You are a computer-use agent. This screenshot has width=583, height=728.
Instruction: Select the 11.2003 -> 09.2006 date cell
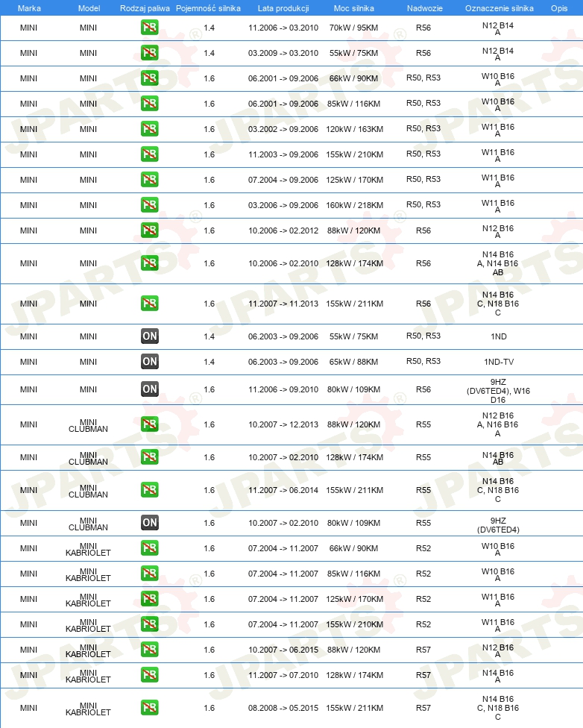[x=283, y=154]
